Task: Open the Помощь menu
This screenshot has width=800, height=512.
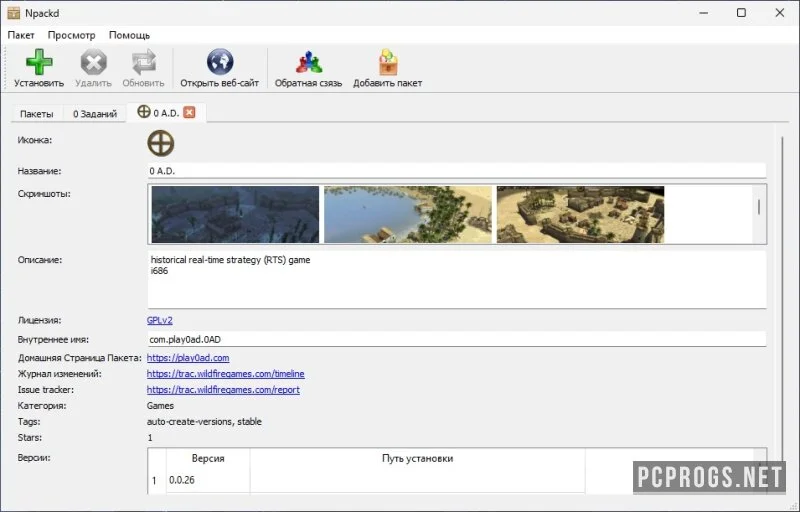Action: [130, 35]
